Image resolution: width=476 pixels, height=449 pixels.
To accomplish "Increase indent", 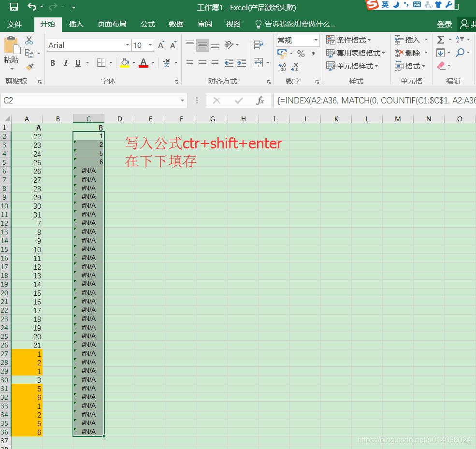I will pos(242,63).
